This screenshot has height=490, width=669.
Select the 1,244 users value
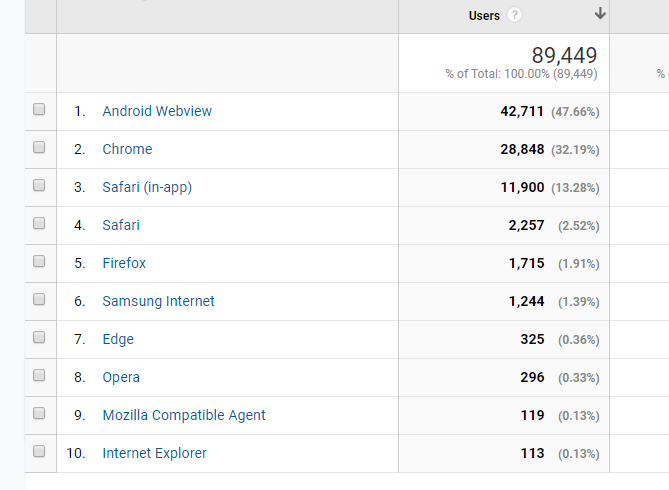(526, 301)
